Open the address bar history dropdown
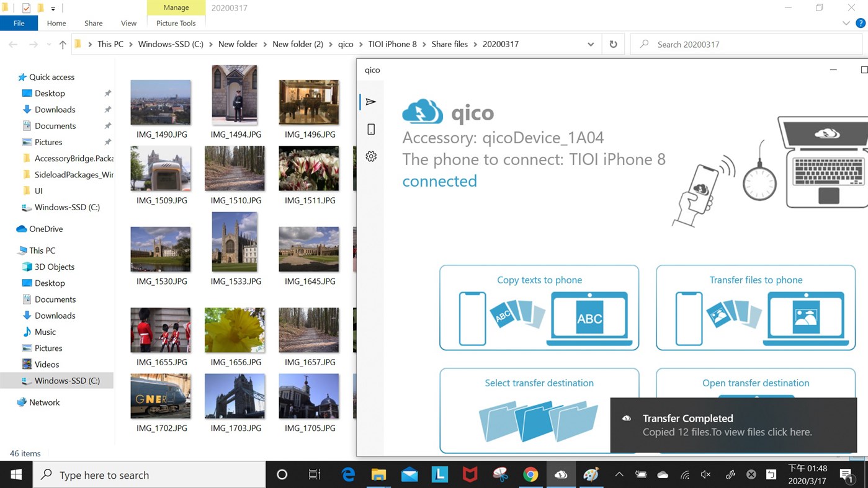Viewport: 868px width, 488px height. 591,44
